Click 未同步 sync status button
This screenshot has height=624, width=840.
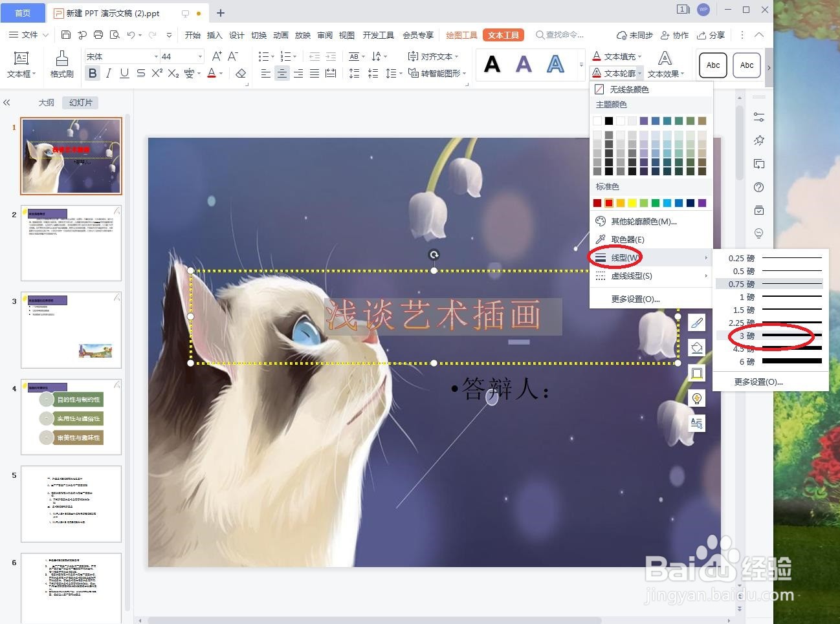click(x=635, y=35)
